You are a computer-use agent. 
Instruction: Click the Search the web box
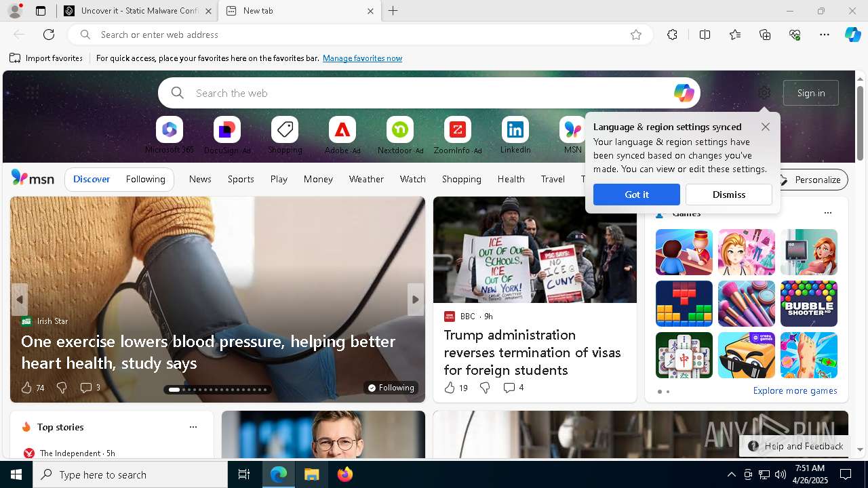429,93
